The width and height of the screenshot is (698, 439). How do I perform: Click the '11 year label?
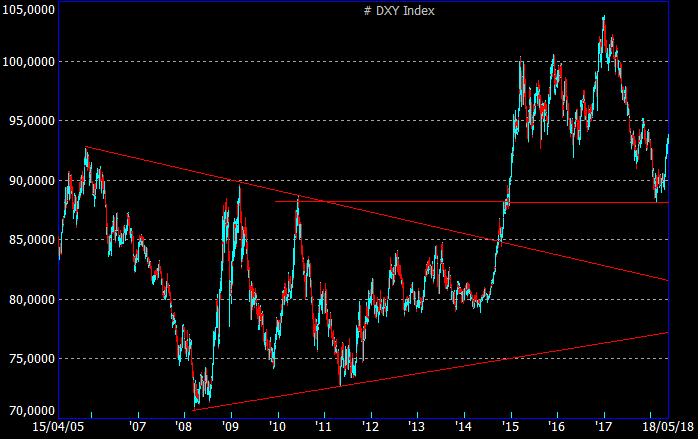point(324,427)
